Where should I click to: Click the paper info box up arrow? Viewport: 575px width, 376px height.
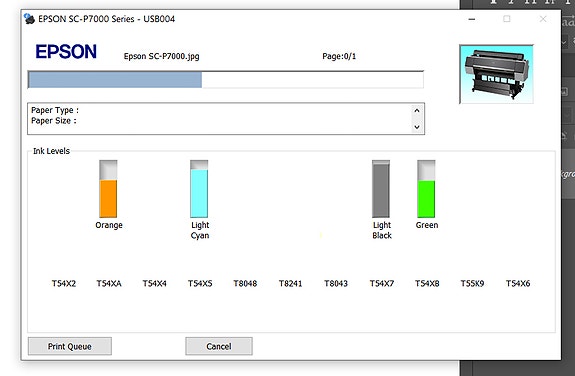417,110
